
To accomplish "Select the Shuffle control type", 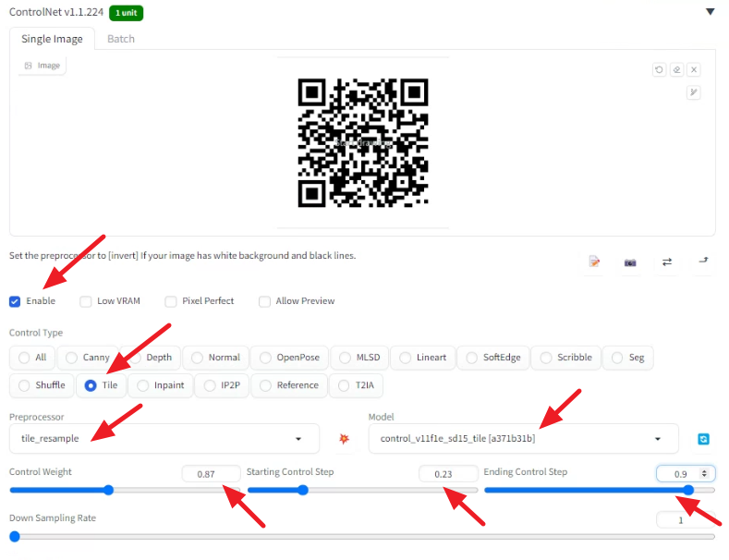I will [x=42, y=385].
